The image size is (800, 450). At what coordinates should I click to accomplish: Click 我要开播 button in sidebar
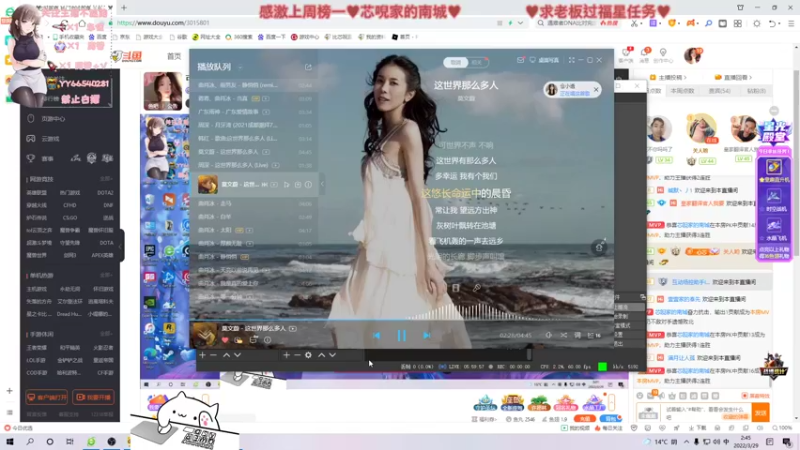coord(93,397)
